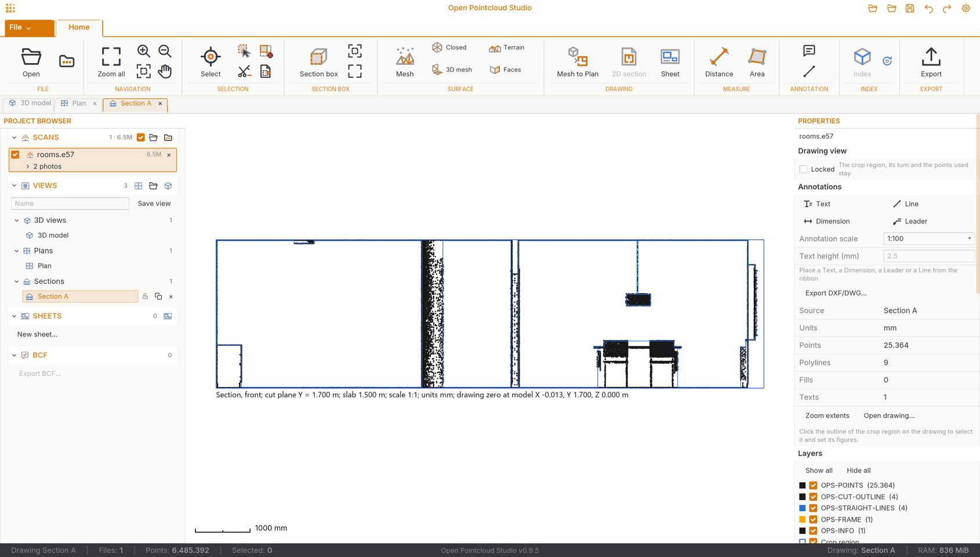
Task: Click the Hide all layers button
Action: click(x=858, y=471)
